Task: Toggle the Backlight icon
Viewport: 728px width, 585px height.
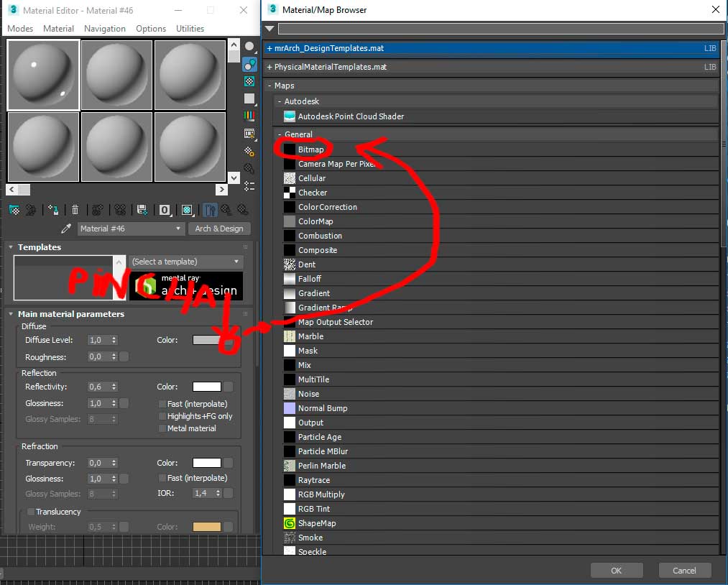Action: click(250, 64)
